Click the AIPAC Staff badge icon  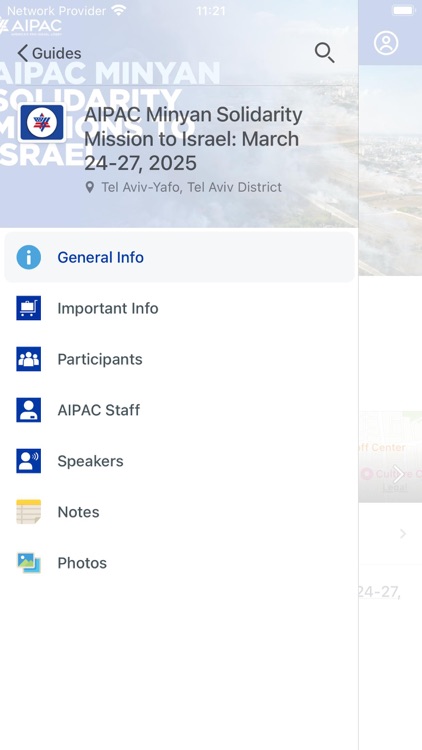[29, 410]
